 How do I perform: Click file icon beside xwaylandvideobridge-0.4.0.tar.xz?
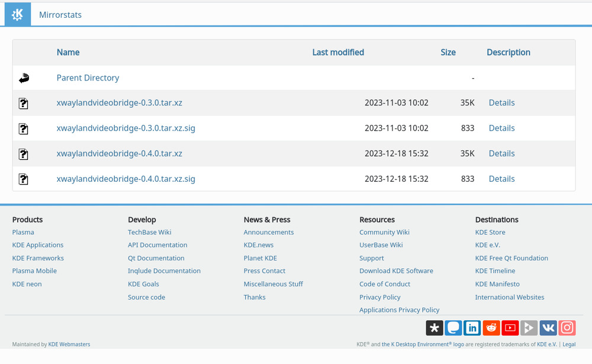click(24, 154)
